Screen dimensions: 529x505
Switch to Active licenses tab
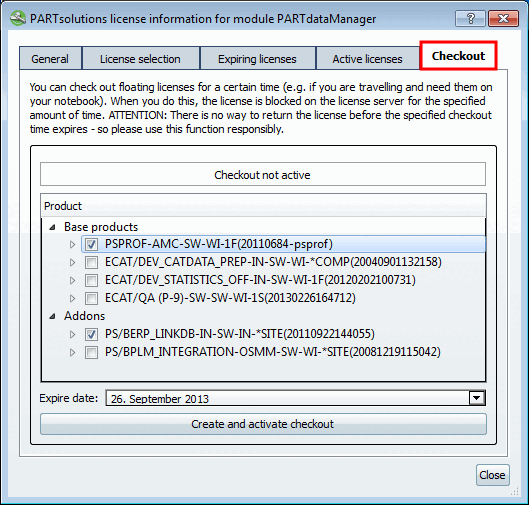pos(367,59)
